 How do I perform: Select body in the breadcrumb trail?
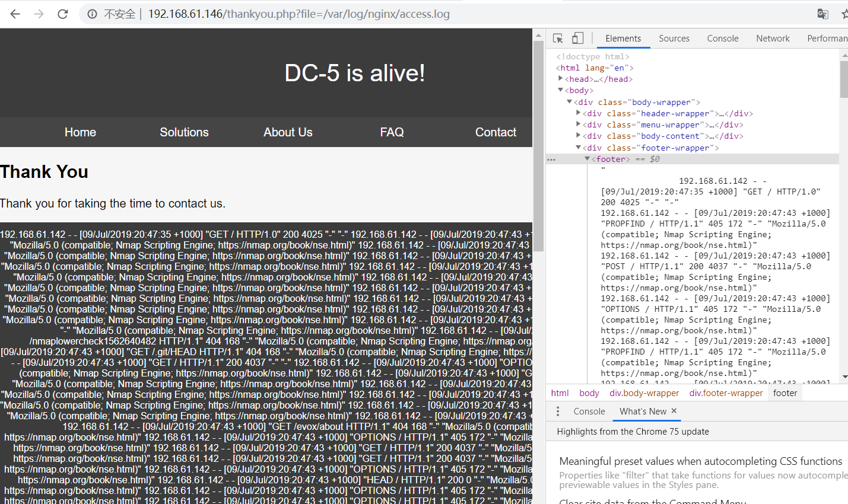pos(589,393)
